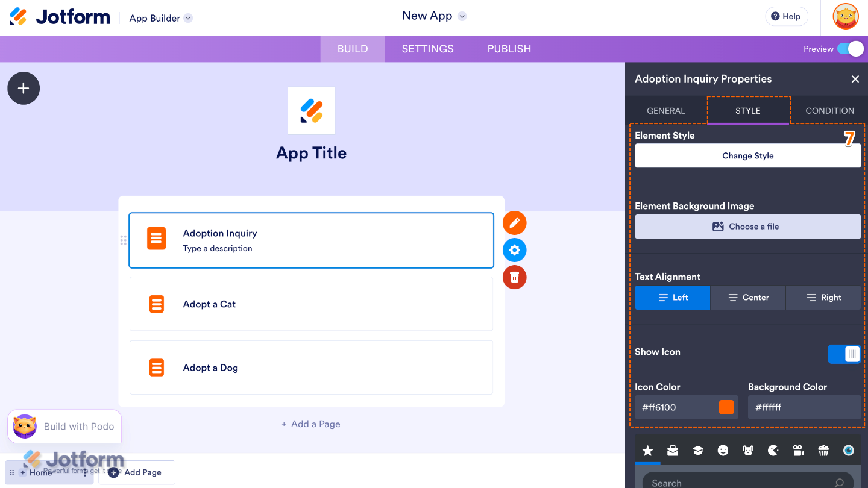Click the Change Style button

click(747, 155)
